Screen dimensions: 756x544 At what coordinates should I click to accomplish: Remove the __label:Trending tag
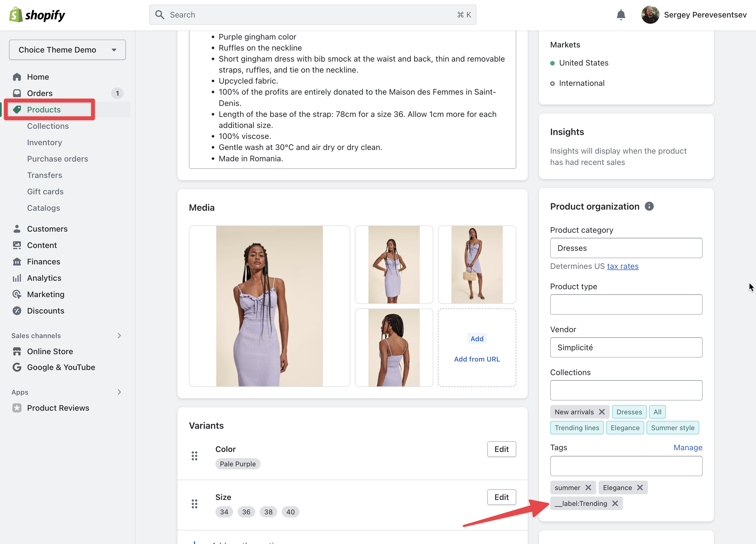pos(615,503)
